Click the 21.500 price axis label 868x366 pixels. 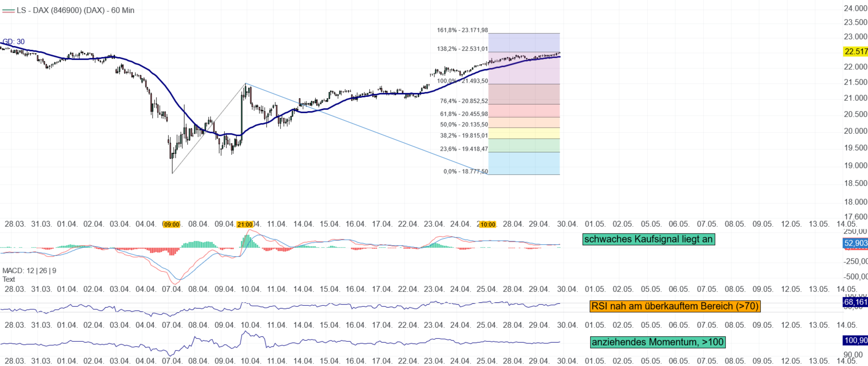tap(856, 82)
